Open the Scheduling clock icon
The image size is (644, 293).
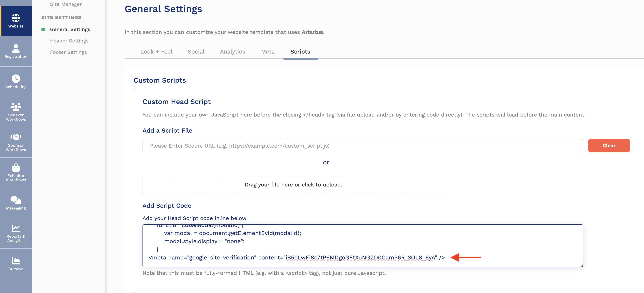point(16,79)
